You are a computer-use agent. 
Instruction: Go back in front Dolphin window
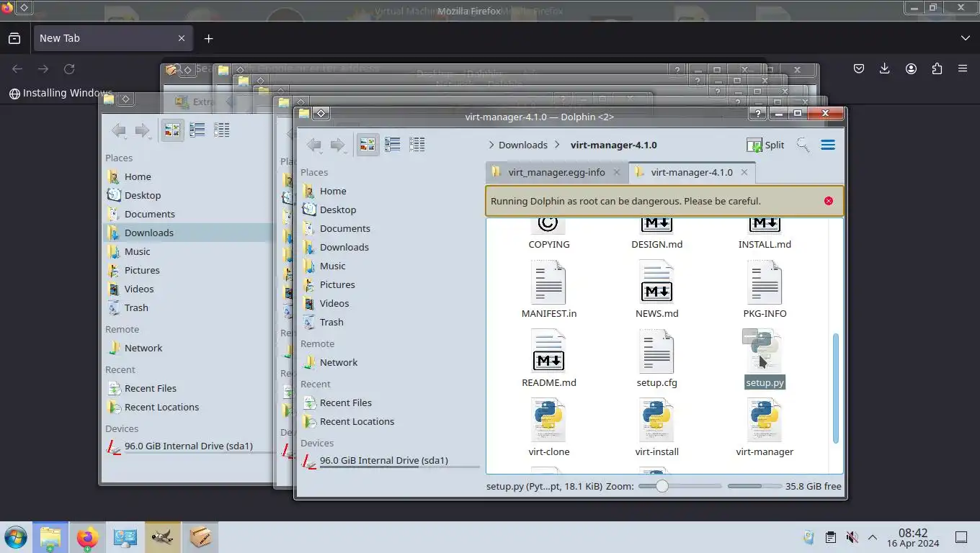coord(314,145)
